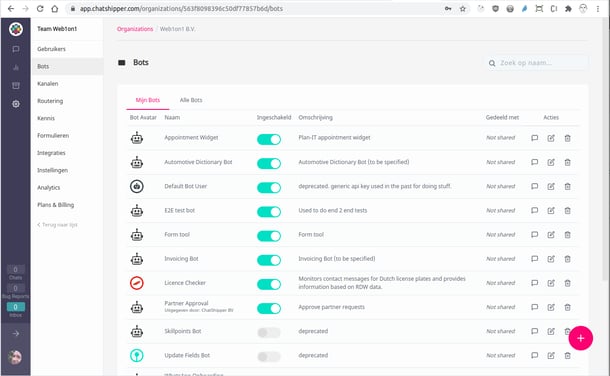Go back via Terug naar lijst link
Screen dimensions: 610x376
(57, 225)
